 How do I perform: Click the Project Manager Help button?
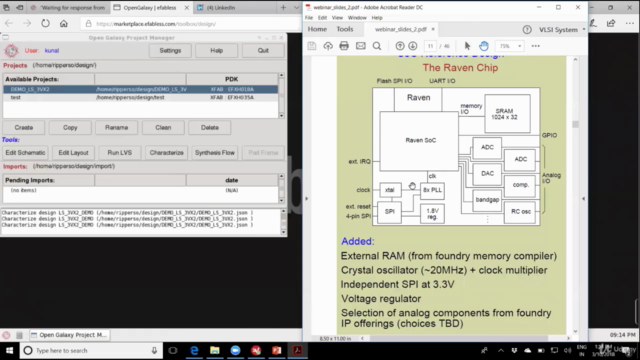[x=216, y=51]
